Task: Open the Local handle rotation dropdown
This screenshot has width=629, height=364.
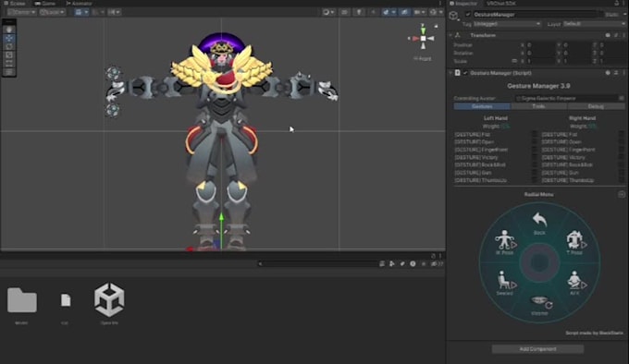Action: (x=52, y=12)
